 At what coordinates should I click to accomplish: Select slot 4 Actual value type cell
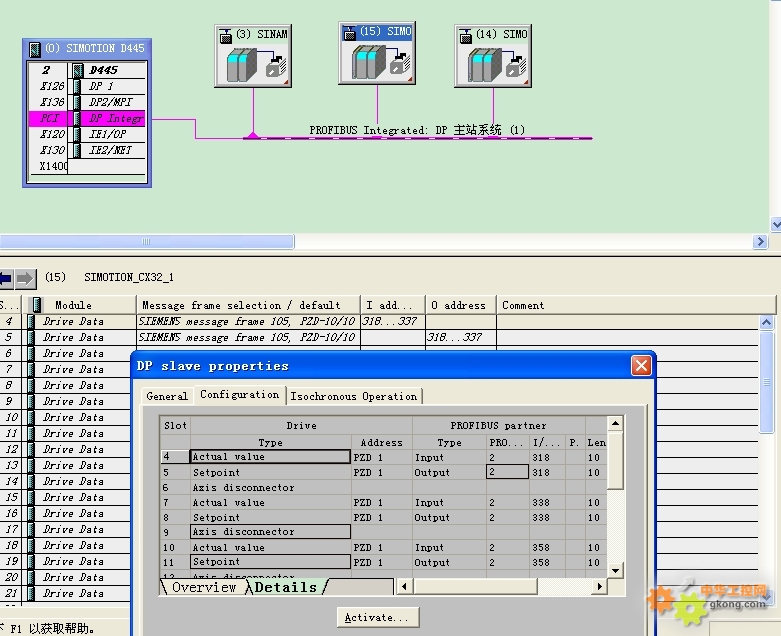(270, 457)
